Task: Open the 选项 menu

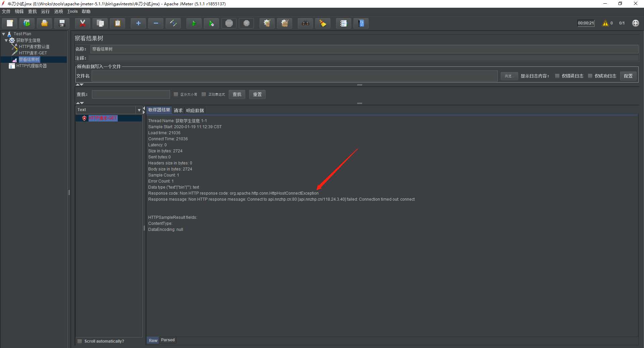Action: [58, 11]
